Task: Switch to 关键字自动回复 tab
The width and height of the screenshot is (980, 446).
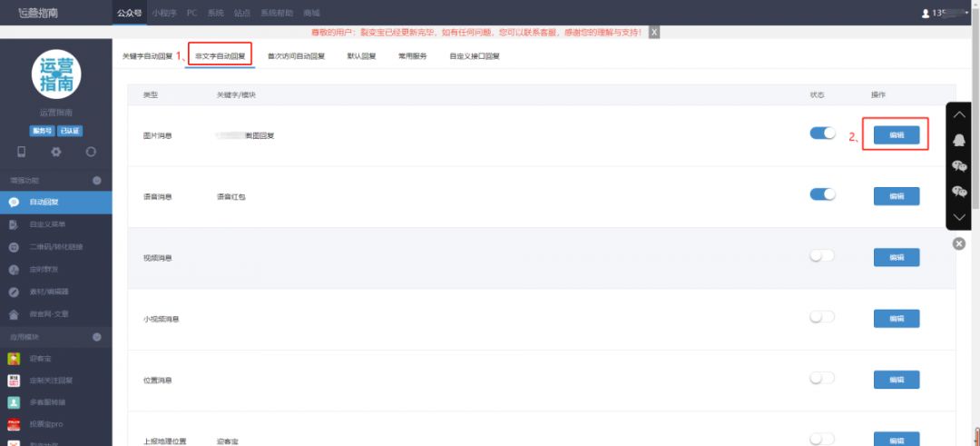Action: click(148, 56)
